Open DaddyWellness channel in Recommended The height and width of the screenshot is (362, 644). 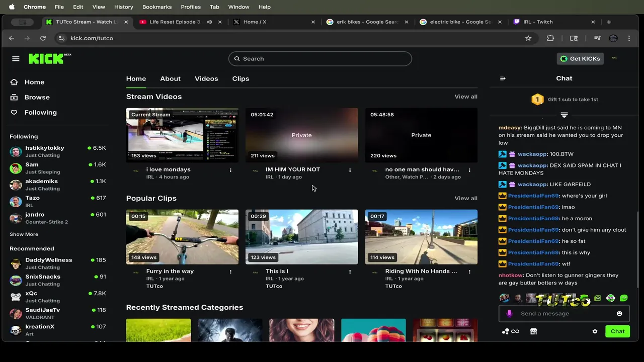(x=58, y=263)
